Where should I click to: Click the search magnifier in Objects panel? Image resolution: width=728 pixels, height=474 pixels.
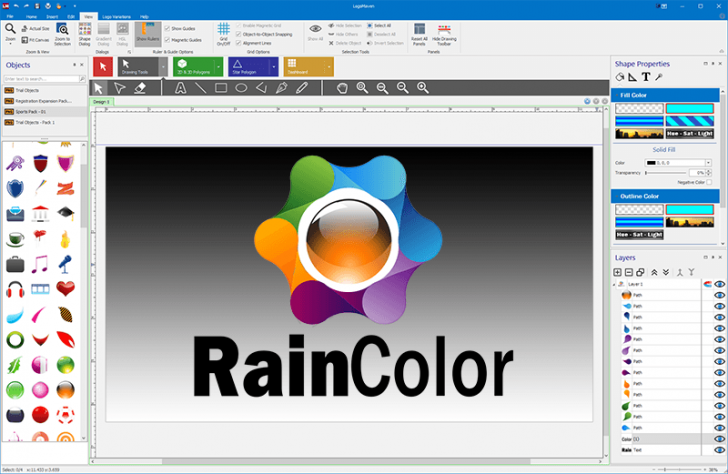coord(82,79)
